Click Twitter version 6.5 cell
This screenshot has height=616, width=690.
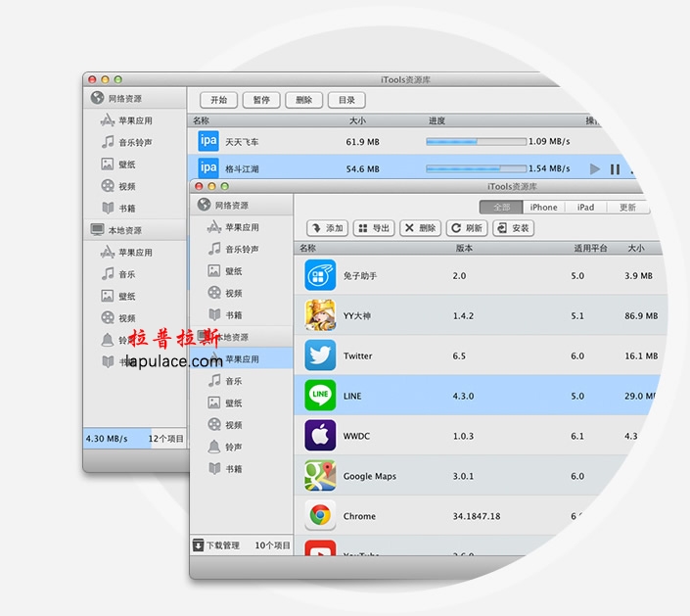(x=459, y=355)
